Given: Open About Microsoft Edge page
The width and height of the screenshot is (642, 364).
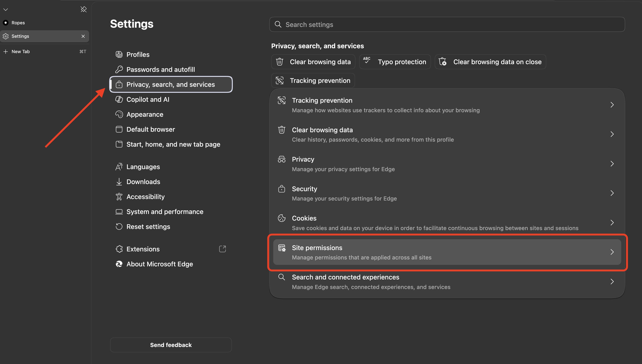Looking at the screenshot, I should [x=171, y=264].
